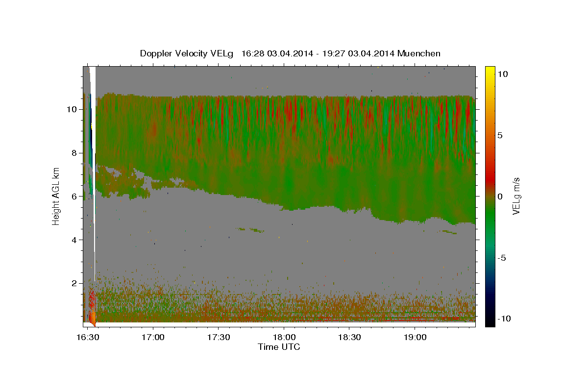The image size is (588, 392).
Task: Click the 'VELg m/s' colorbar label
Action: [516, 196]
